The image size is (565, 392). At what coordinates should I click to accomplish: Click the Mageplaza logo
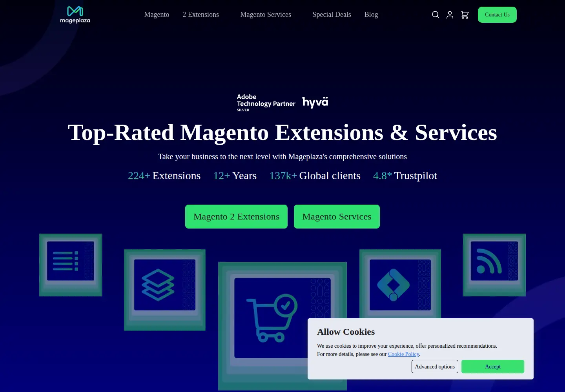coord(75,15)
